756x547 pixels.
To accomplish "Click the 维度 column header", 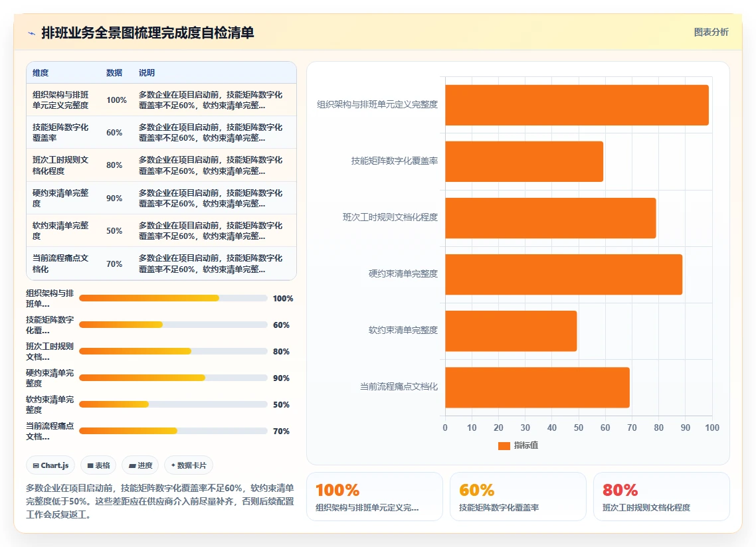I will tap(41, 73).
